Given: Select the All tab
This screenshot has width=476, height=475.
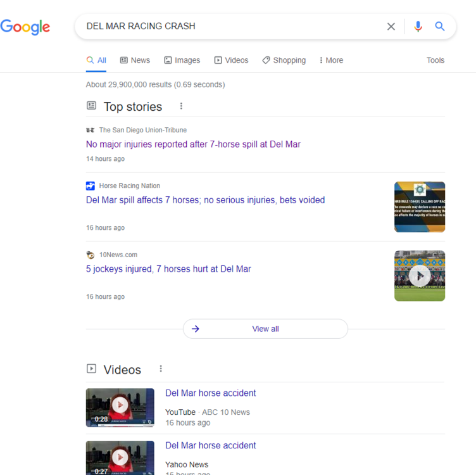Looking at the screenshot, I should (96, 60).
